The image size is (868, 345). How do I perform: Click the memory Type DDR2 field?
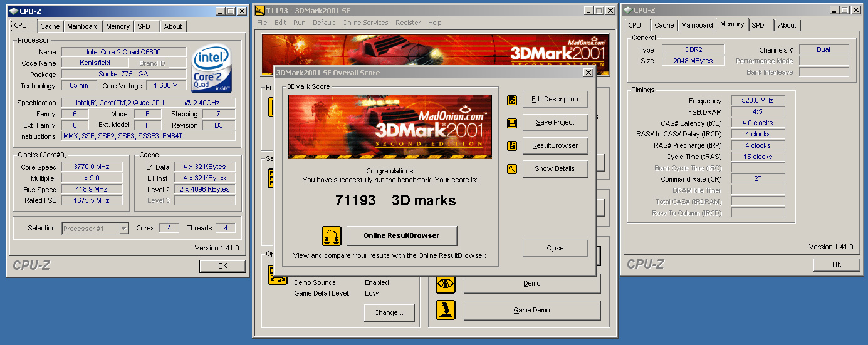coord(693,49)
